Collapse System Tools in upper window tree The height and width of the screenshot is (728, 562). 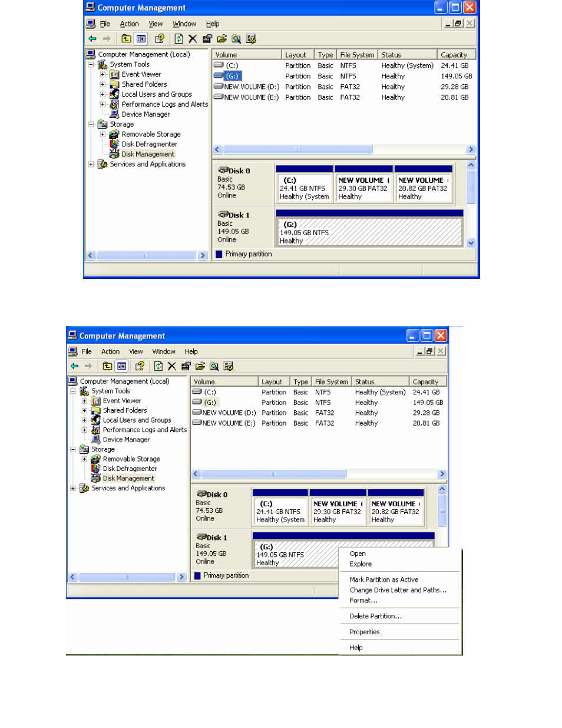pos(91,64)
